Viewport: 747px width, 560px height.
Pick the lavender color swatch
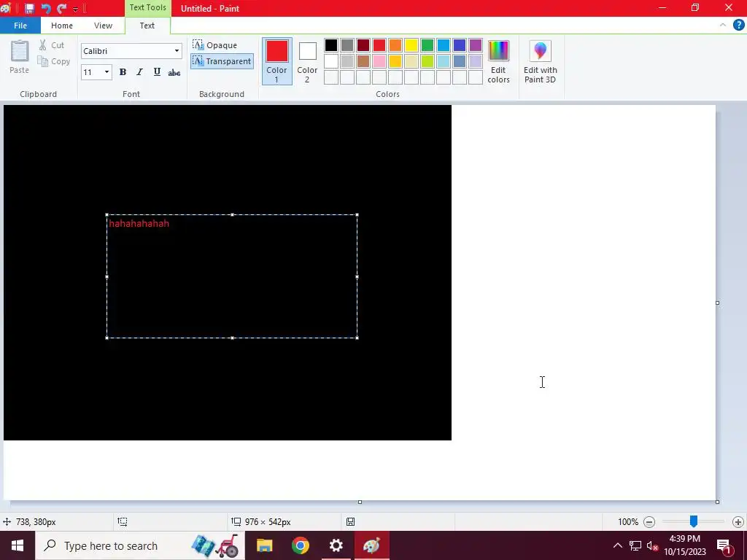476,61
